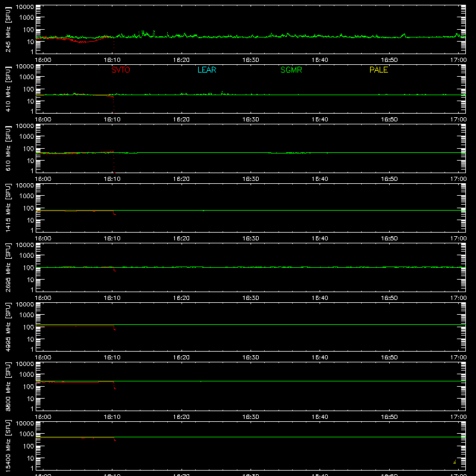Click the 100 y-tick of the 610 MHz panel
Image resolution: width=476 pixels, height=476 pixels.
pos(29,148)
